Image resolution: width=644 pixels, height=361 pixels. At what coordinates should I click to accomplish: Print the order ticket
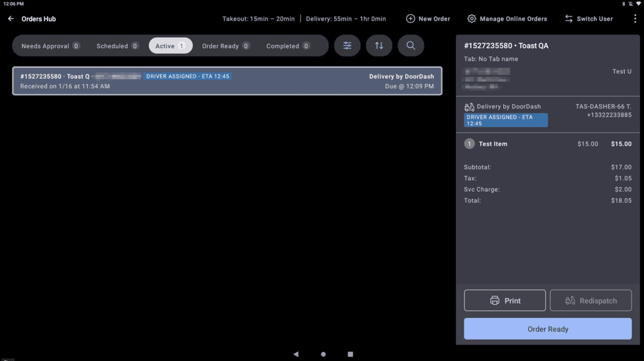(x=505, y=301)
